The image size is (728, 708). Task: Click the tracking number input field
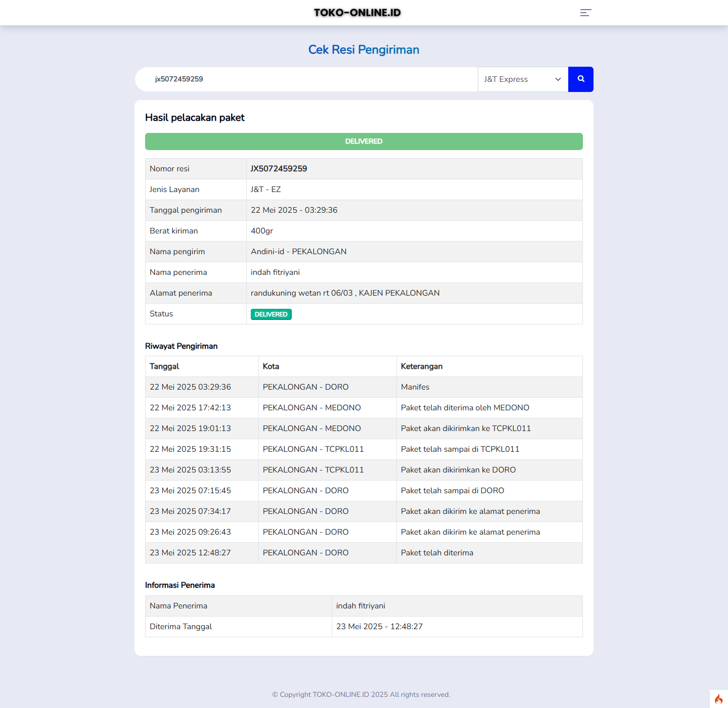(x=306, y=79)
